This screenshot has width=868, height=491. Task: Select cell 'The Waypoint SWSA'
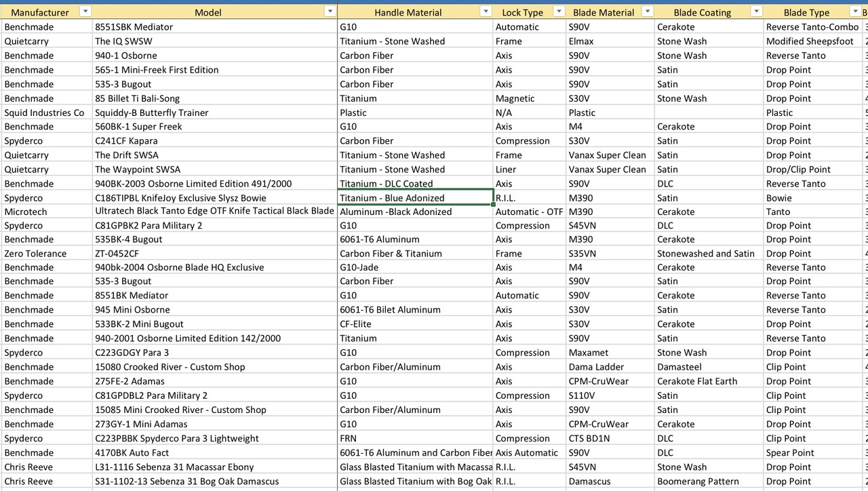pyautogui.click(x=215, y=170)
